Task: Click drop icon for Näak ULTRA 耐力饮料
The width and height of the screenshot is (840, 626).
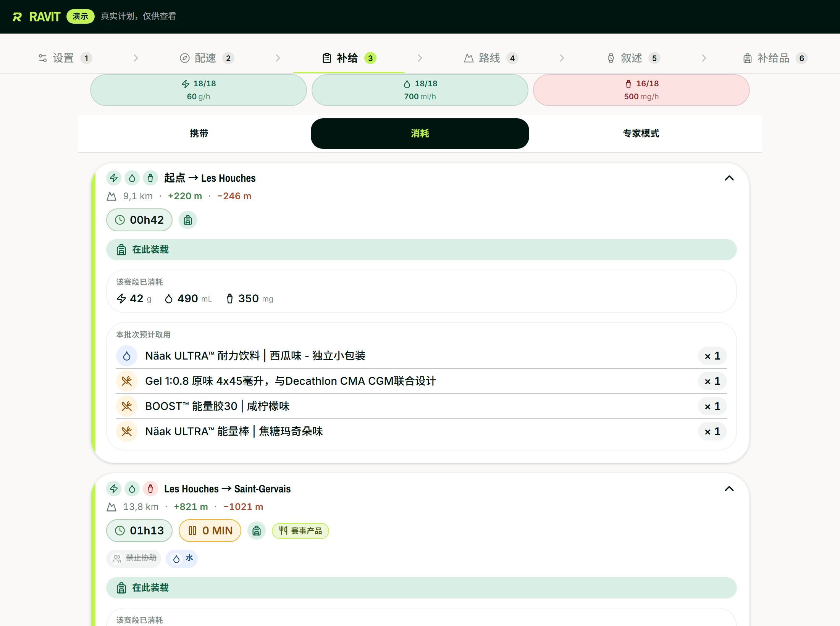Action: pos(127,356)
